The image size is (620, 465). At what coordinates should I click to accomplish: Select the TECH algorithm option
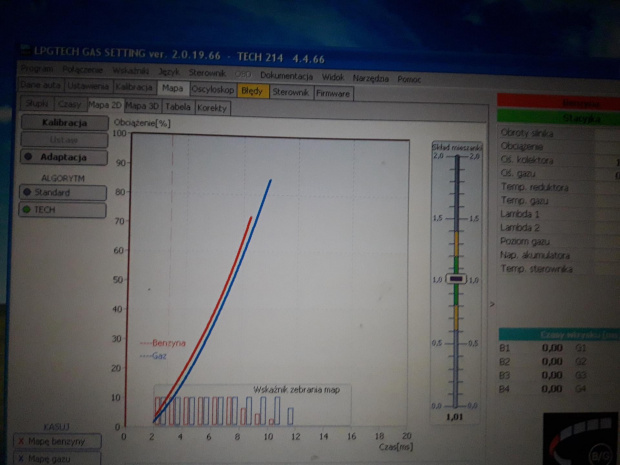(62, 210)
